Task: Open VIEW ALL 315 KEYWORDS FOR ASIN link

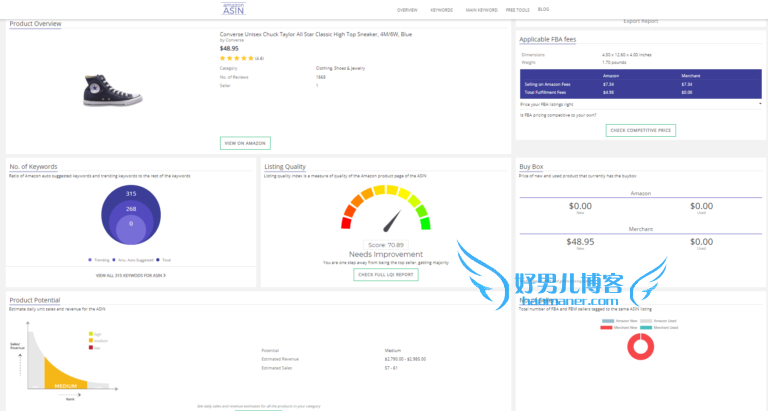Action: click(x=131, y=275)
